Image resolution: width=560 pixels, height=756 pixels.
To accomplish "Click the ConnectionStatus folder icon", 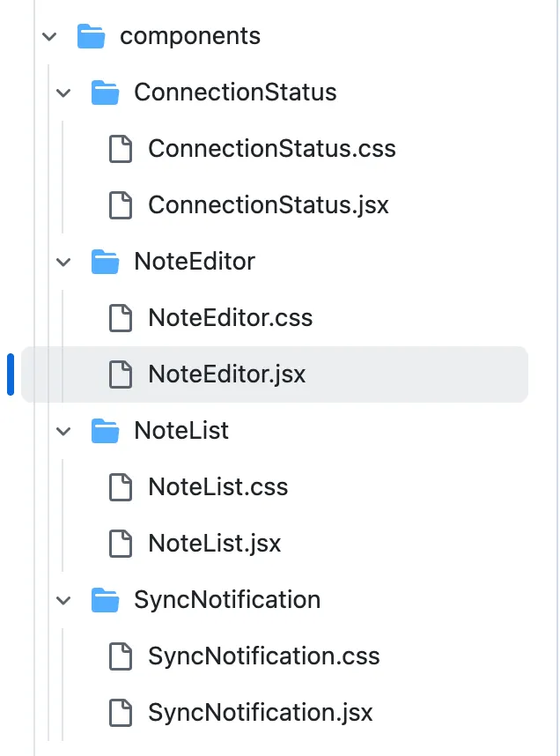I will pyautogui.click(x=105, y=93).
